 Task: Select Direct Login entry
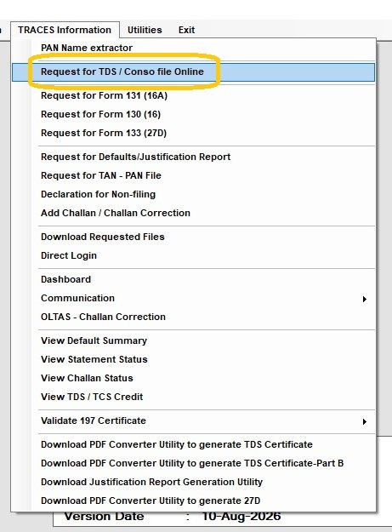[194, 255]
